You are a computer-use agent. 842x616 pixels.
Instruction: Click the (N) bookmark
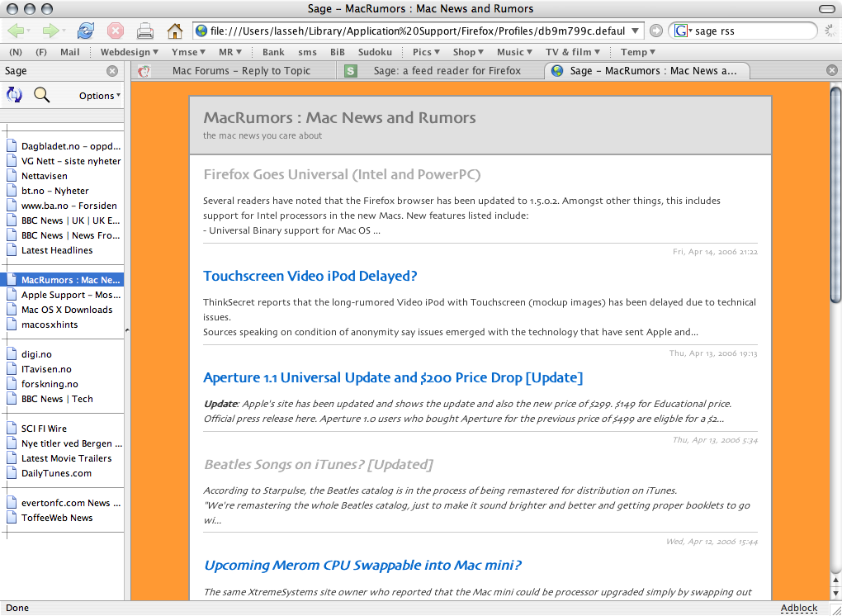coord(16,52)
